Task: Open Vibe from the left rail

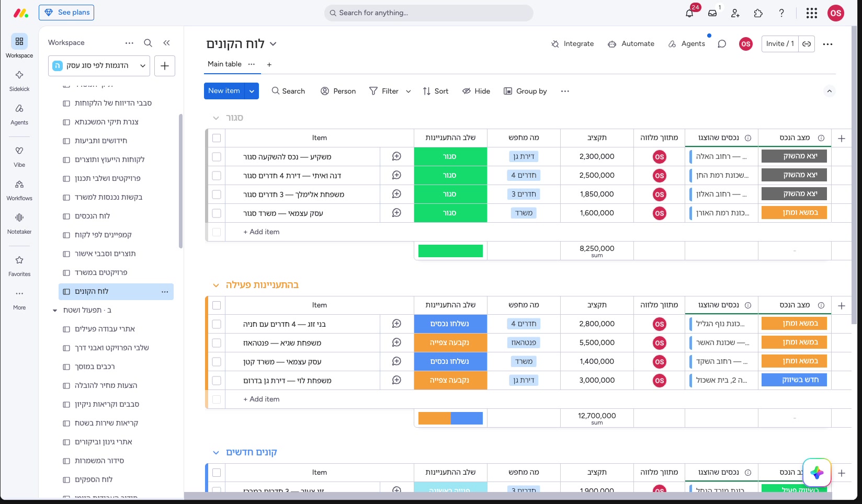Action: (19, 156)
